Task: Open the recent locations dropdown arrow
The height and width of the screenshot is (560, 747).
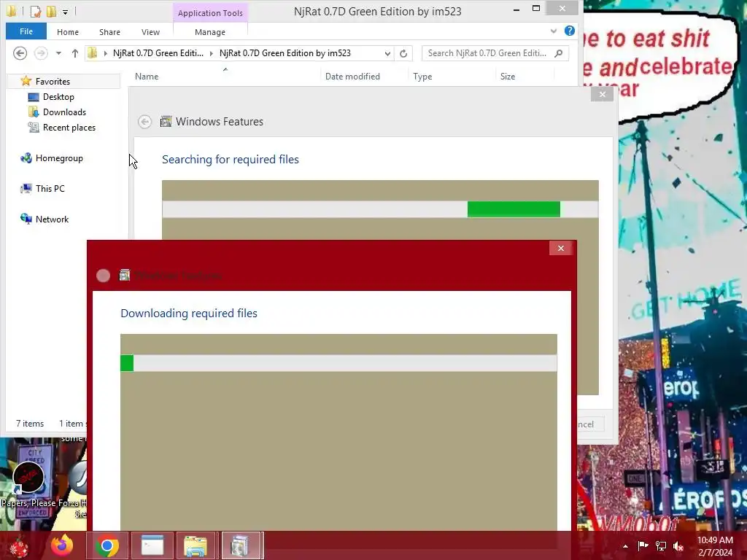Action: pyautogui.click(x=58, y=53)
